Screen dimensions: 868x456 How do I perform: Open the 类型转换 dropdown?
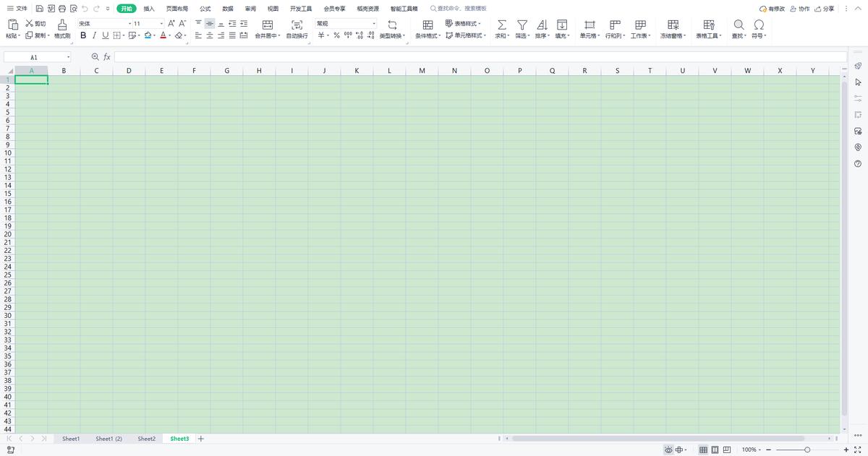pyautogui.click(x=393, y=35)
